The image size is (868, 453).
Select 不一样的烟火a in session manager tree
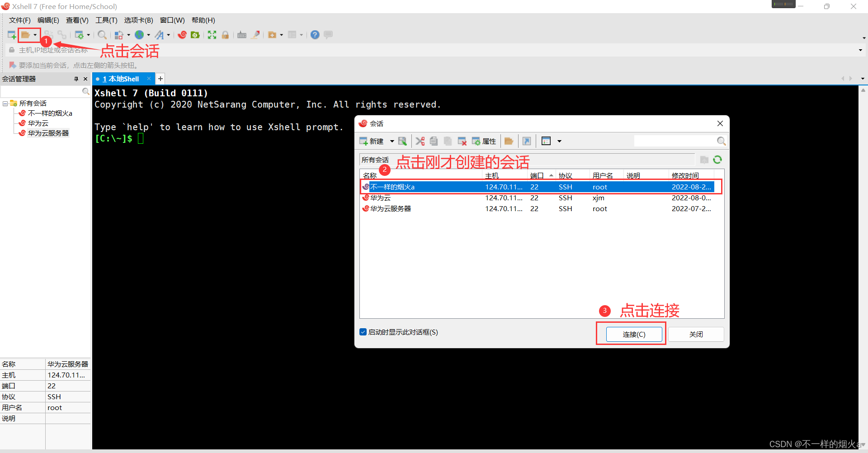[50, 113]
